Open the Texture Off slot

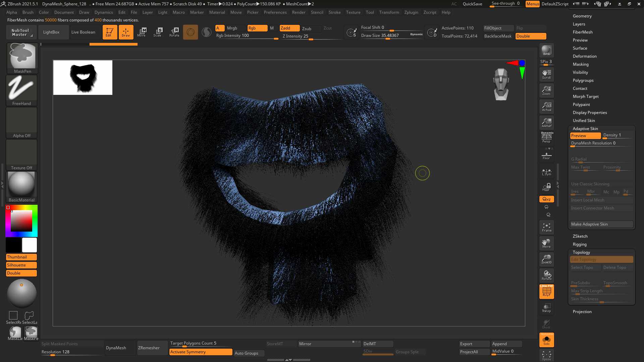(x=22, y=155)
